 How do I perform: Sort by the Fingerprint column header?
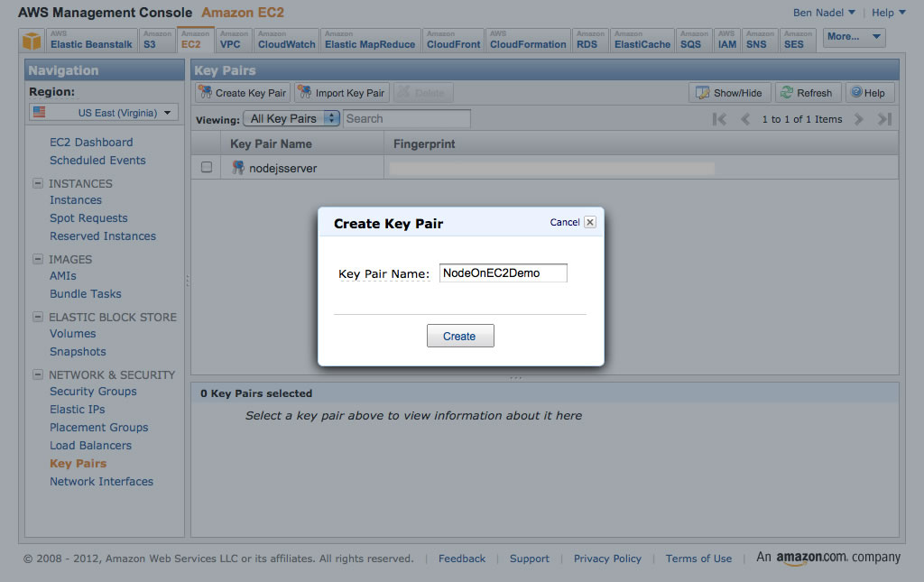click(642, 143)
